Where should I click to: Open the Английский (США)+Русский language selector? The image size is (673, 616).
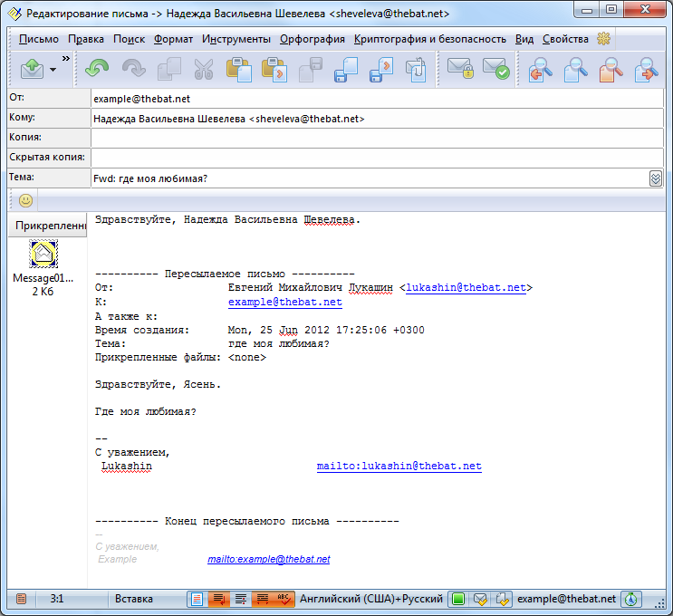[371, 599]
